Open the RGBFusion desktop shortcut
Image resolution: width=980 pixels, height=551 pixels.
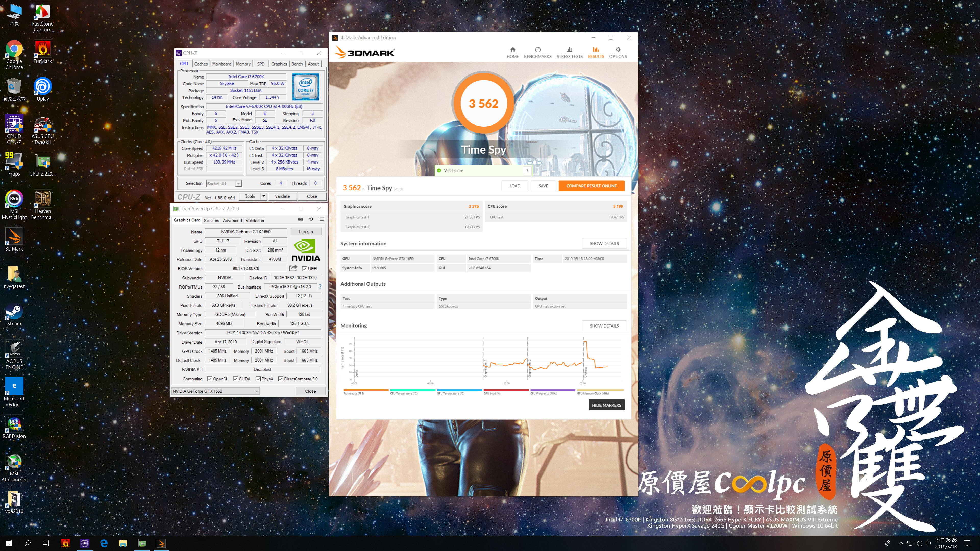pos(14,427)
